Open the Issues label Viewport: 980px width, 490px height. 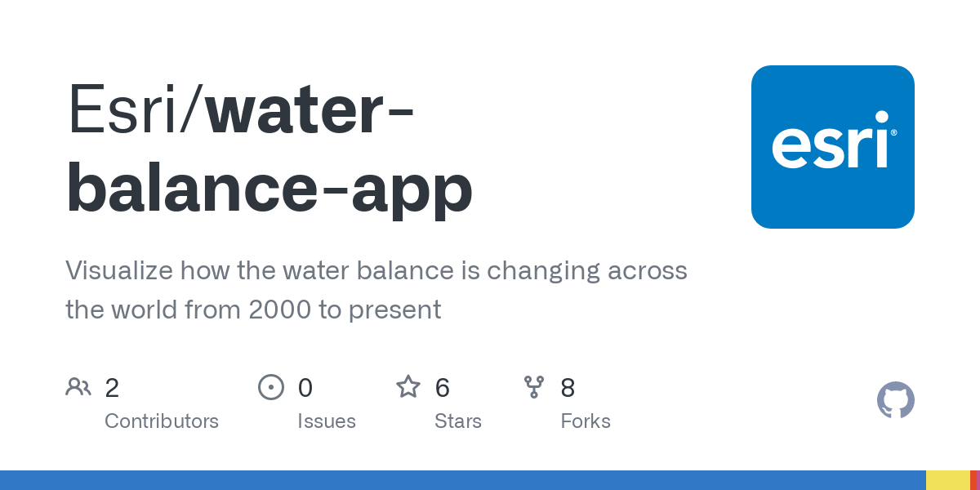[x=327, y=421]
